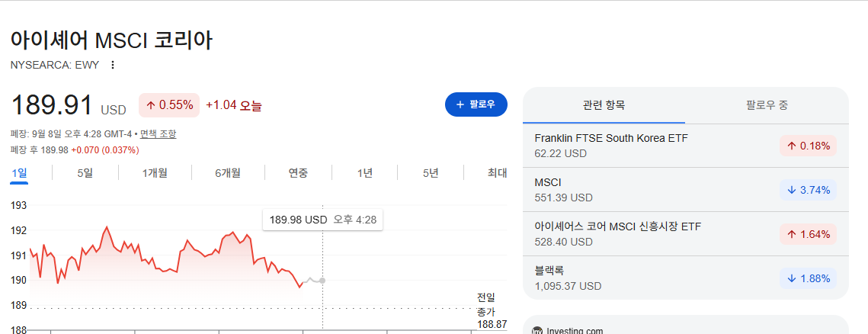Select the 1일 chart range
The height and width of the screenshot is (334, 868).
(19, 173)
